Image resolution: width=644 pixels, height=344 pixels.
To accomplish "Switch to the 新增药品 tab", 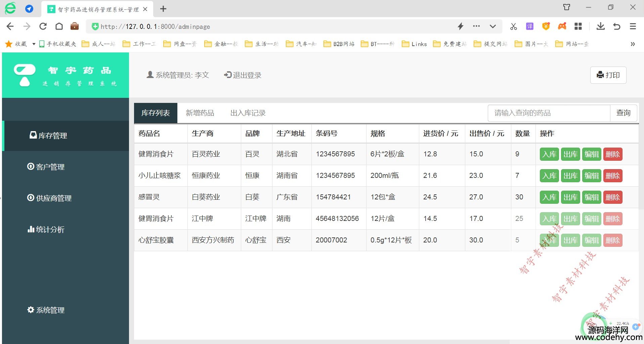I will 200,113.
